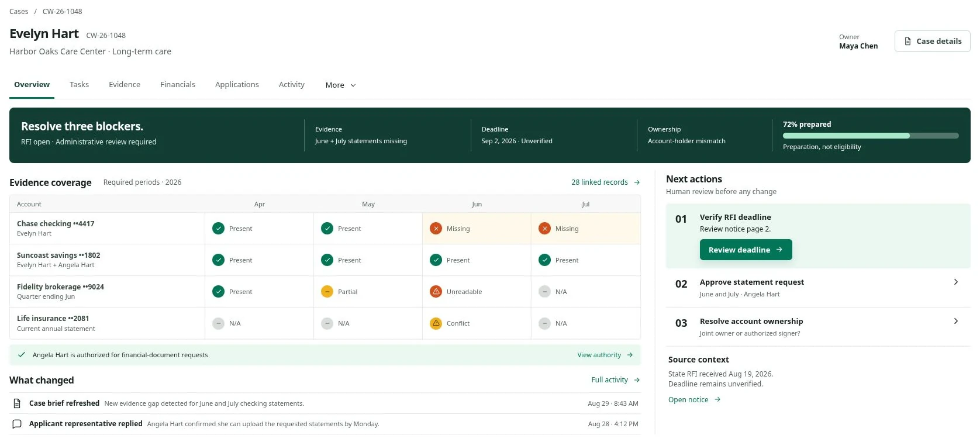Open the 28 linked records link
This screenshot has width=980, height=442.
[x=605, y=182]
